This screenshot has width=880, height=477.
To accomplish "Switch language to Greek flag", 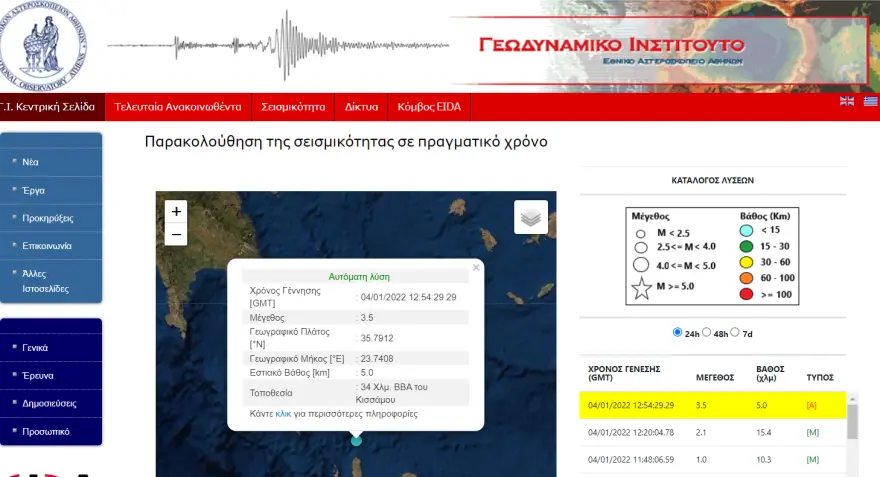I will (871, 101).
